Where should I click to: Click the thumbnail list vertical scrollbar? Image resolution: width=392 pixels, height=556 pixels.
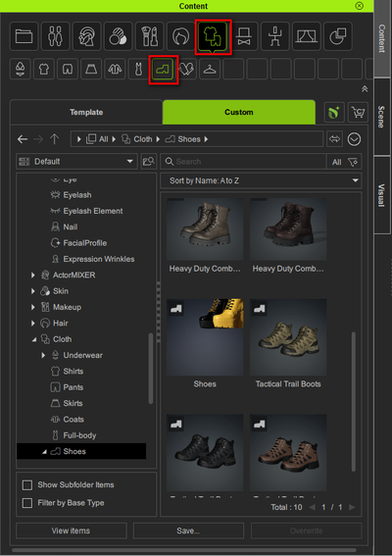354,402
